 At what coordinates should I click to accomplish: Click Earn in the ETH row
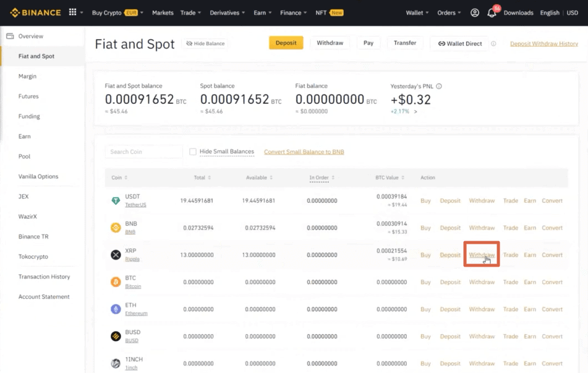(530, 309)
